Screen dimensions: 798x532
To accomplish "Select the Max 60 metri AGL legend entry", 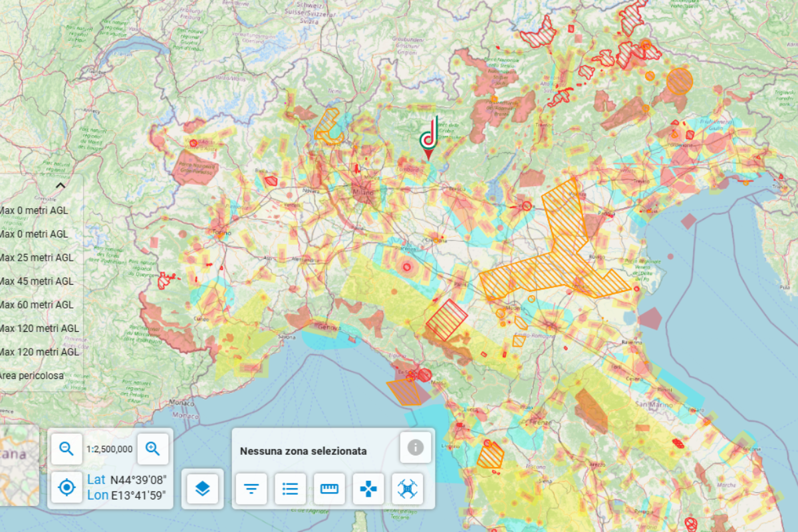I will click(37, 305).
